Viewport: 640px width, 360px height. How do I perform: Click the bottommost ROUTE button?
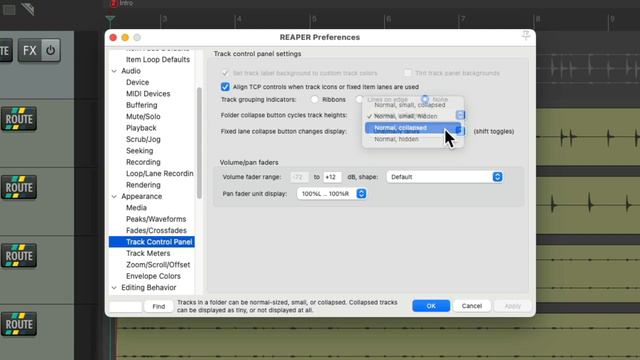coord(19,324)
